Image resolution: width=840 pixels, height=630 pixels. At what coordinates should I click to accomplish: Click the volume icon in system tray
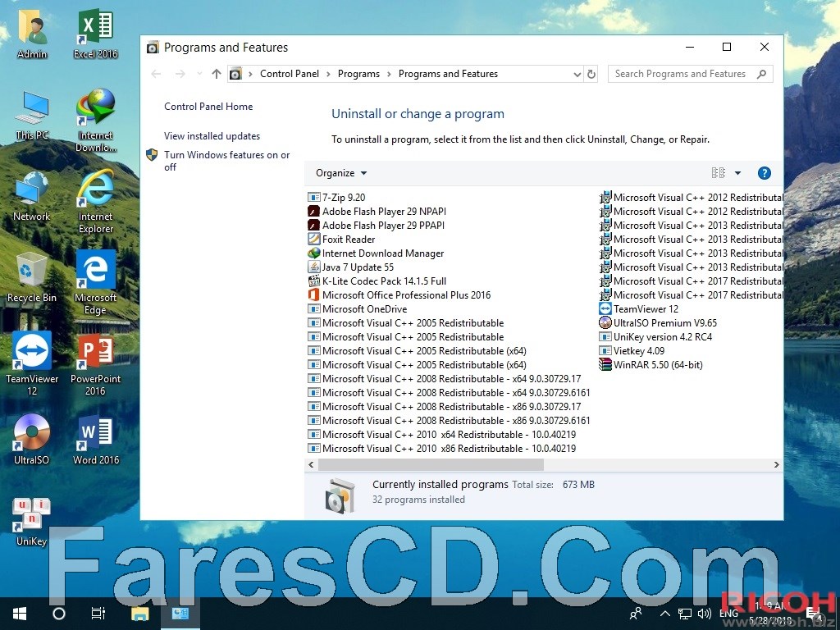[x=704, y=614]
